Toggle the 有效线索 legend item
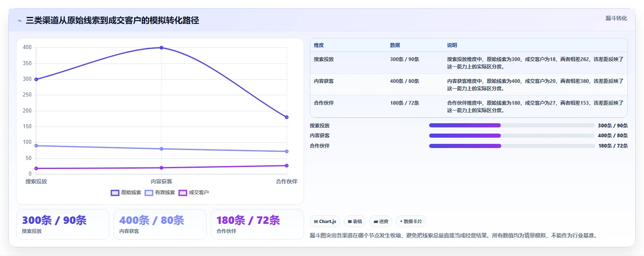The image size is (644, 256). point(160,193)
